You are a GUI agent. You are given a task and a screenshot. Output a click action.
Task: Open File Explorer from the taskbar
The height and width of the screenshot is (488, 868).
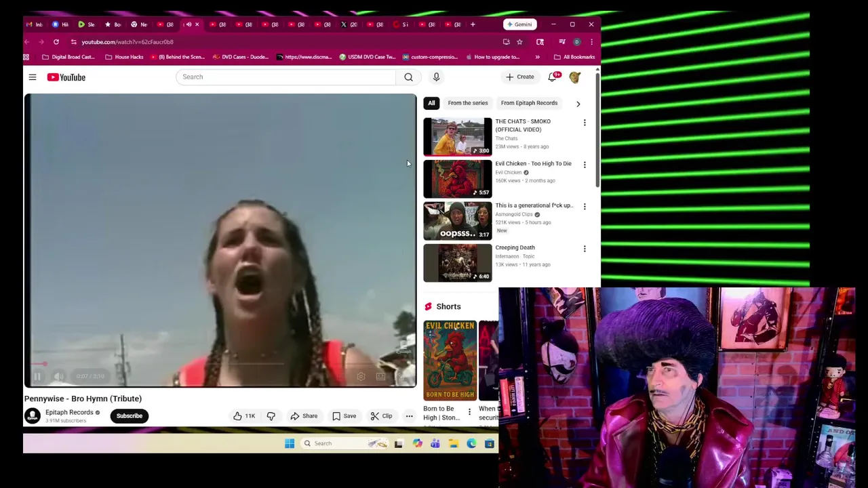[x=454, y=443]
